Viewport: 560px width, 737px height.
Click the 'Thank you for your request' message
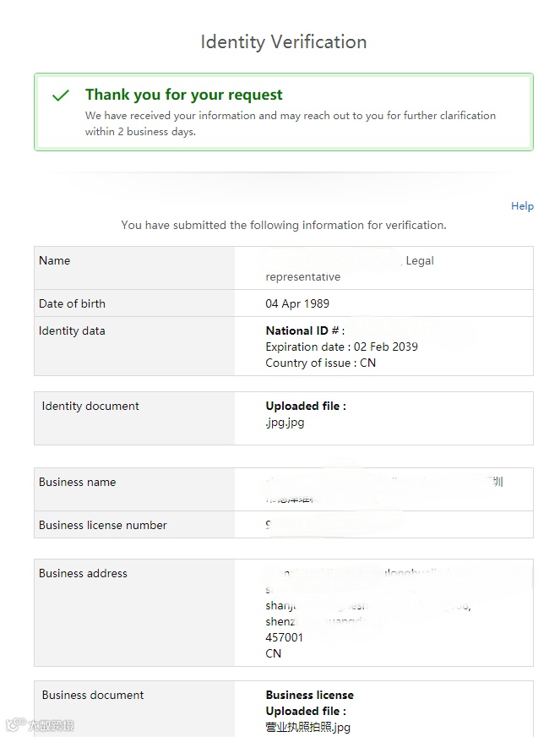click(x=183, y=95)
